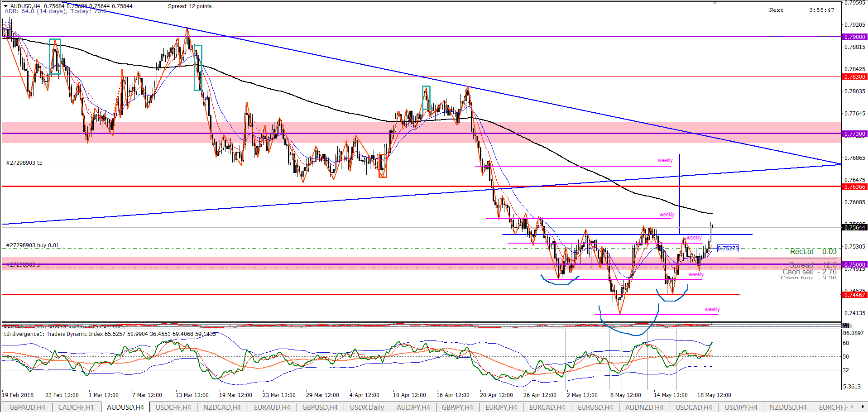Open the partially visible EURCHF chart tab
Image resolution: width=868 pixels, height=412 pixels.
coord(832,407)
